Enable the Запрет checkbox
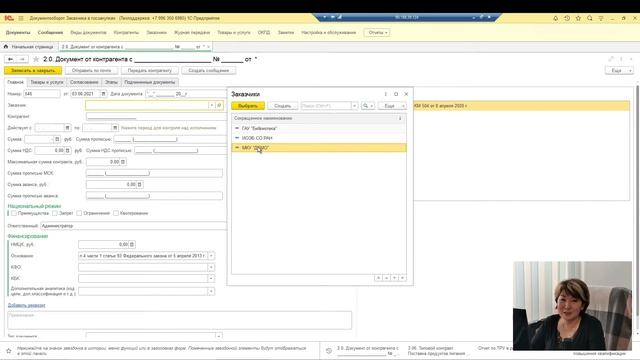The height and width of the screenshot is (360, 640). click(x=55, y=213)
